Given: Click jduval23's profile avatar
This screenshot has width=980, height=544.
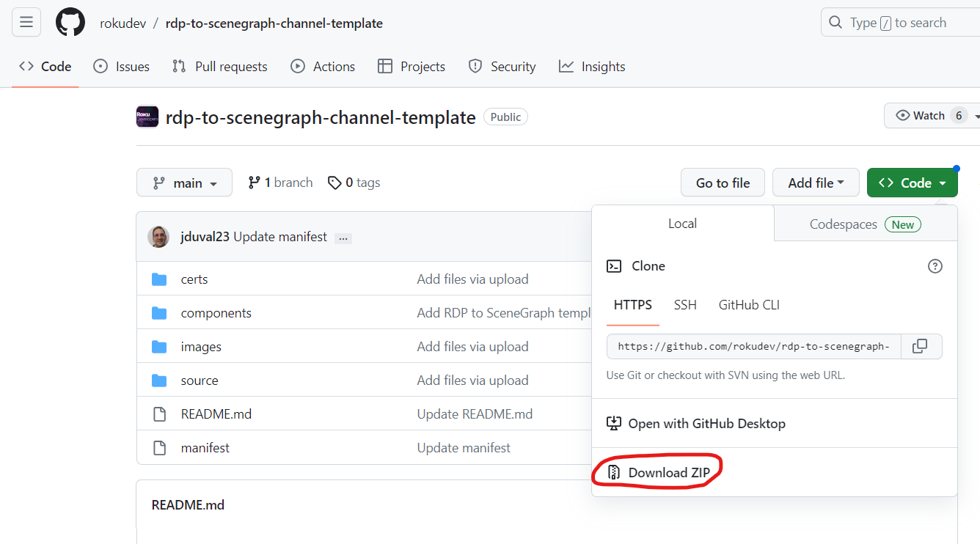Looking at the screenshot, I should click(x=158, y=237).
